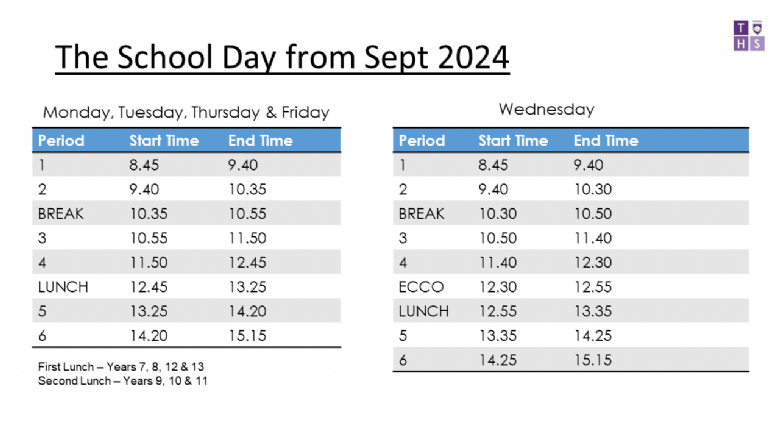The image size is (780, 439).
Task: Click the 13.25 end time of left LUNCH row
Action: tap(247, 287)
